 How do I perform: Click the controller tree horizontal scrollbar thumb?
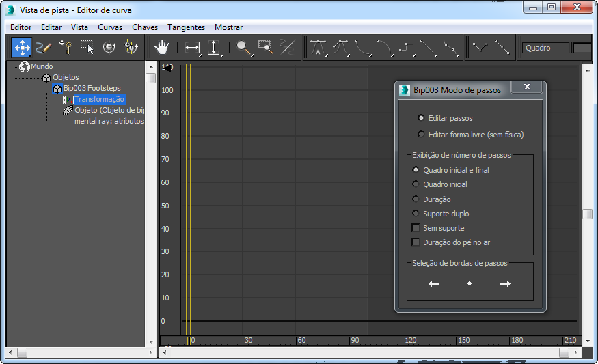[x=22, y=353]
